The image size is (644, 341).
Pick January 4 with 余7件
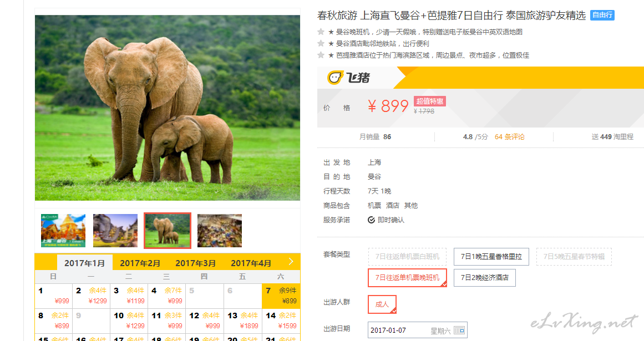[x=167, y=296]
